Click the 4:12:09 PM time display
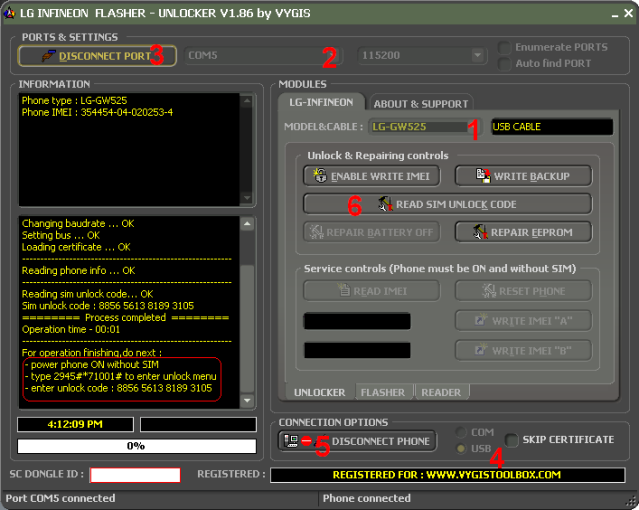The width and height of the screenshot is (639, 510). tap(75, 424)
